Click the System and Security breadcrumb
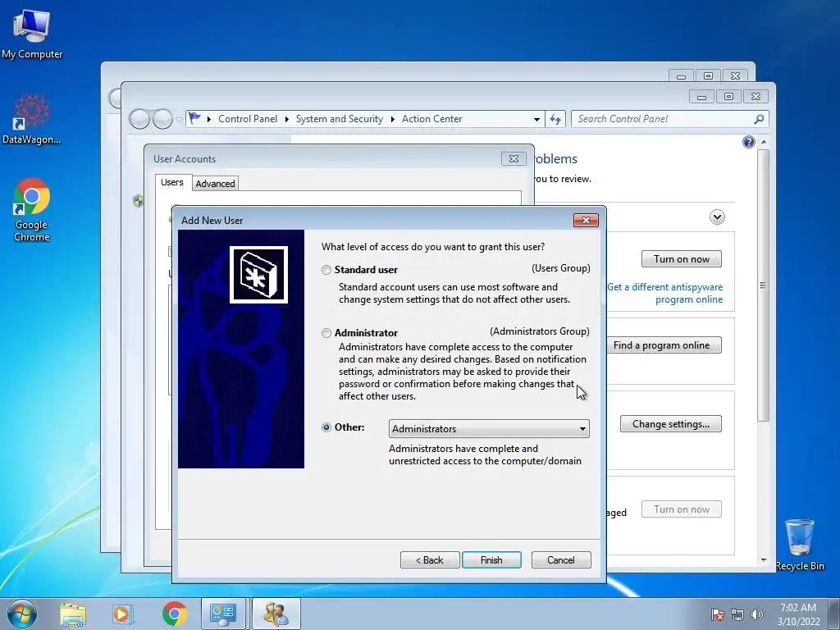Image resolution: width=840 pixels, height=630 pixels. click(339, 119)
